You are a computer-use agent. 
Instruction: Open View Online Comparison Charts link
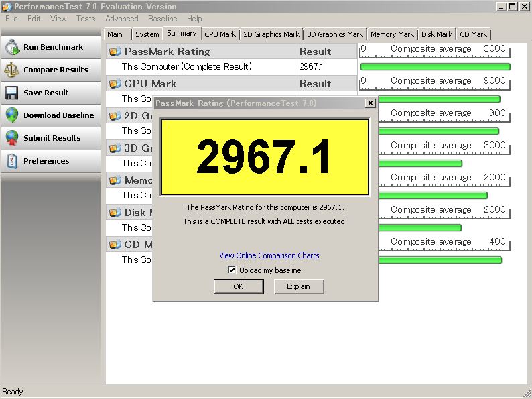point(269,255)
